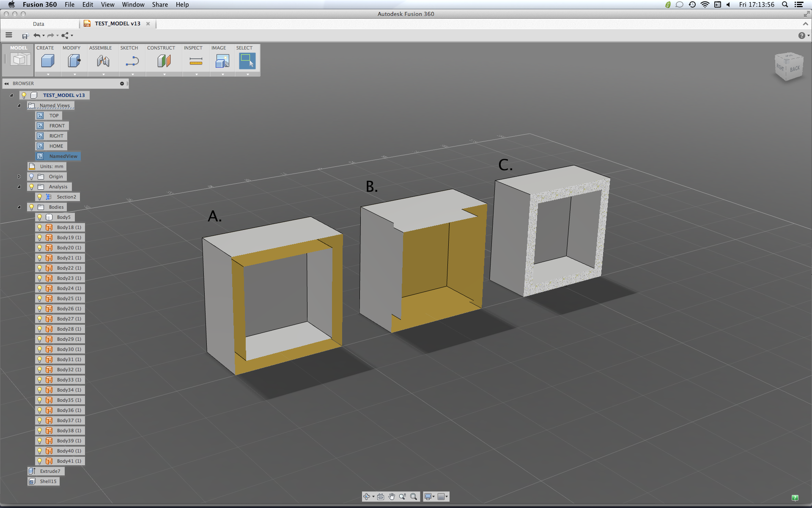Image resolution: width=812 pixels, height=508 pixels.
Task: Click the Share icon in the toolbar
Action: [x=65, y=36]
